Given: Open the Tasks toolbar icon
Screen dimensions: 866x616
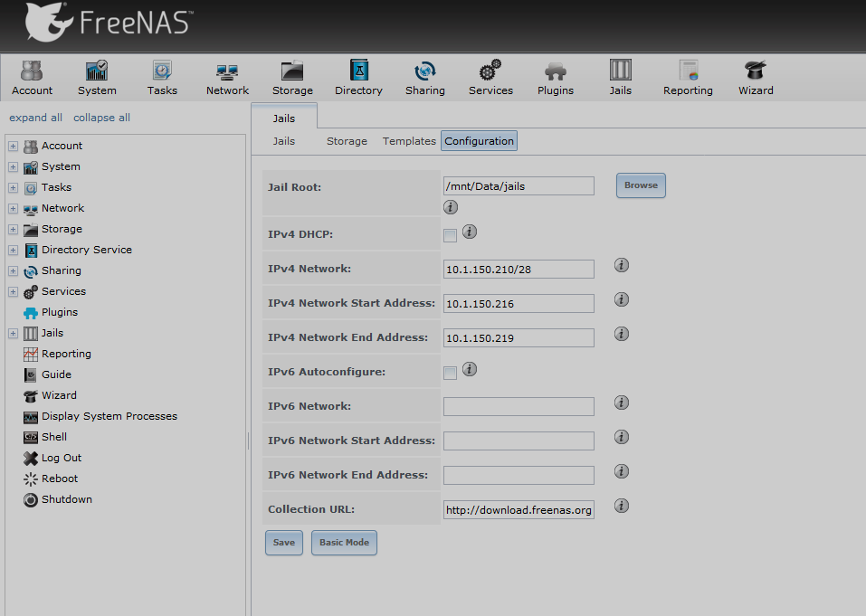Looking at the screenshot, I should (162, 78).
